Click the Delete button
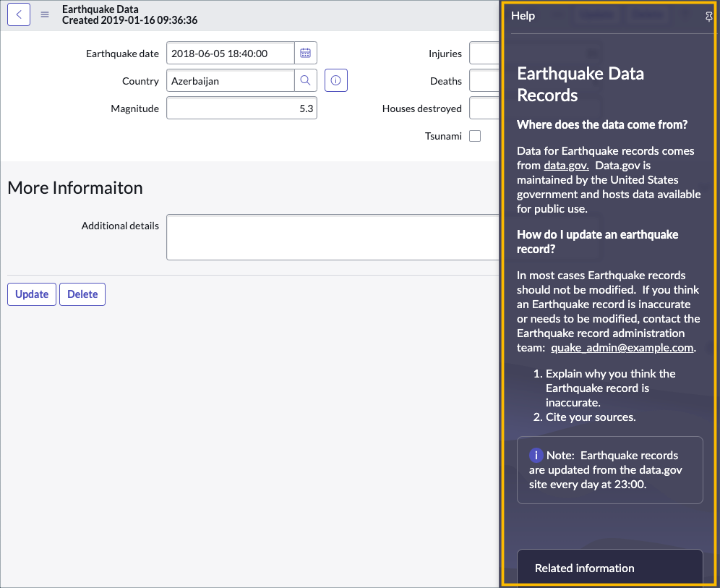This screenshot has height=588, width=720. click(82, 294)
